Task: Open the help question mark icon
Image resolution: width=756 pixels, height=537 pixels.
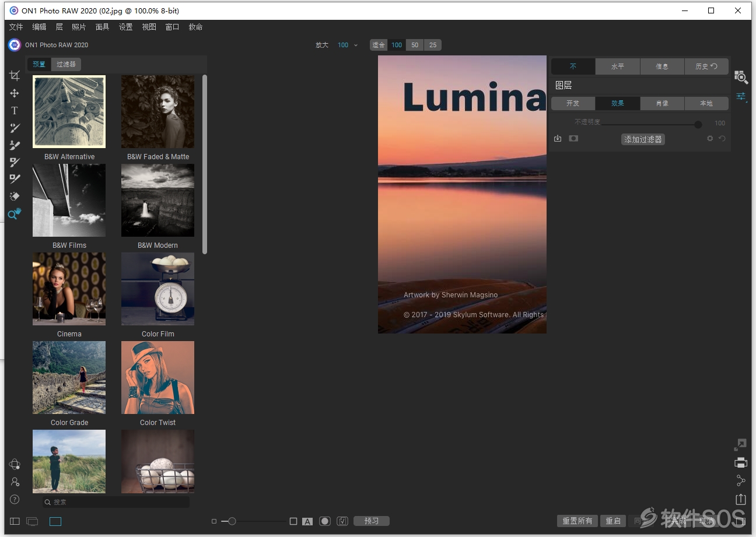Action: tap(15, 499)
